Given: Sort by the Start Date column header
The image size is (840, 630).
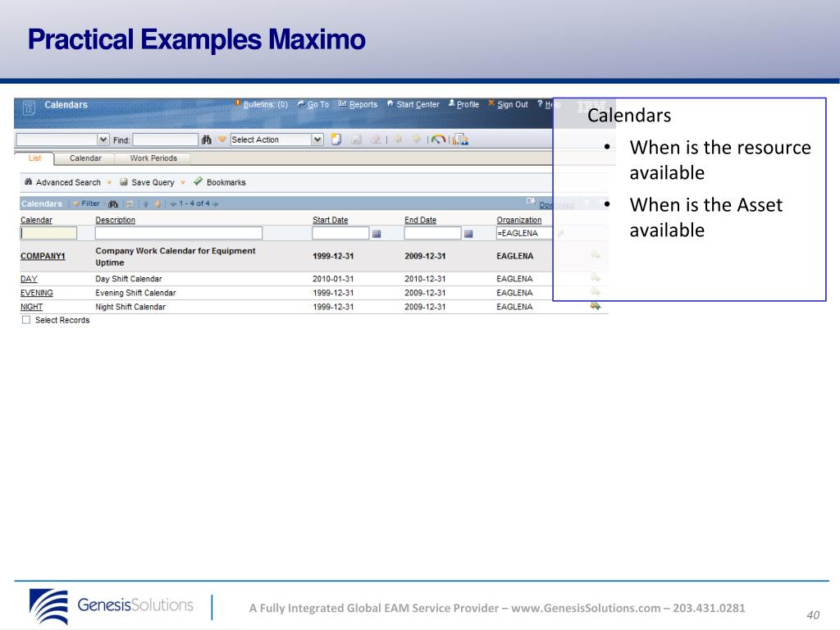Looking at the screenshot, I should tap(330, 220).
